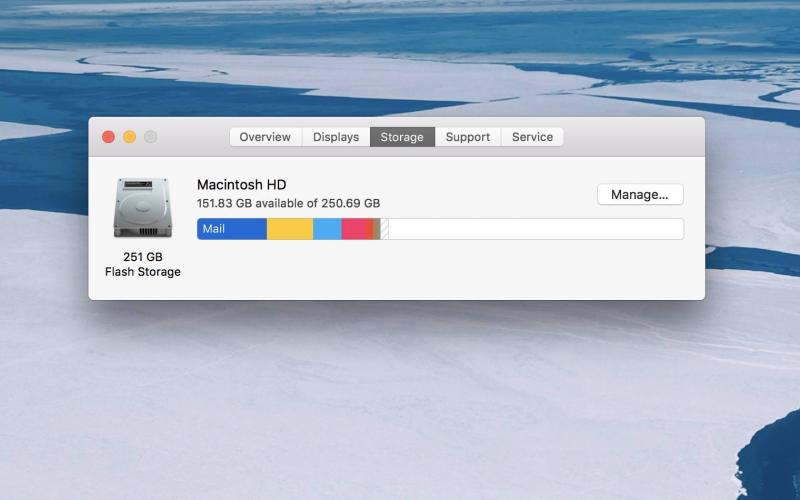Click the Manage... button

(640, 194)
